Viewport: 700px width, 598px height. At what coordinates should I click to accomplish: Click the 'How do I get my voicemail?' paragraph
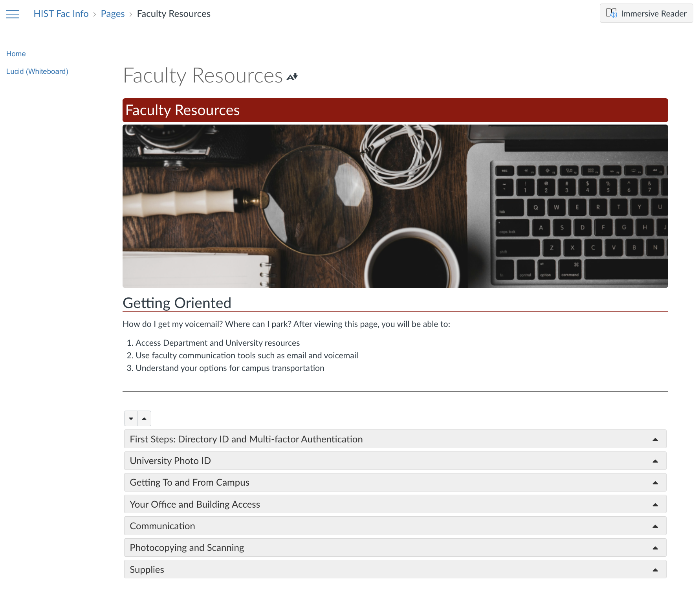coord(286,324)
